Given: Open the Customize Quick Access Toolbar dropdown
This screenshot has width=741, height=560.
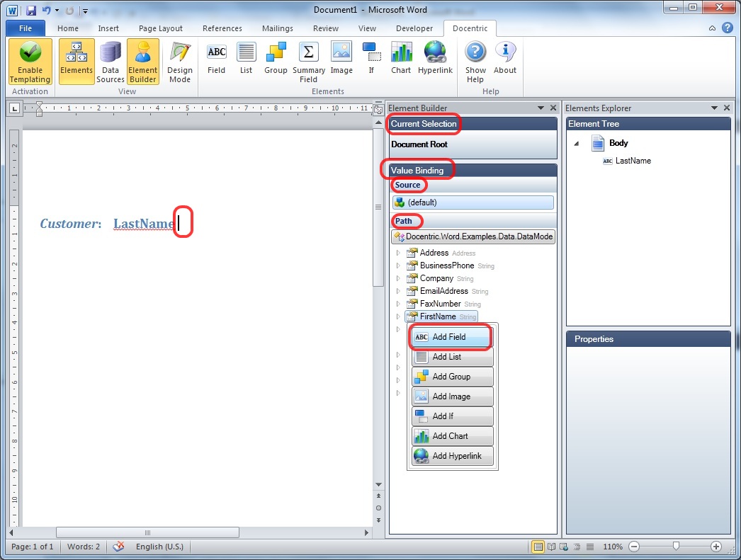Looking at the screenshot, I should (x=85, y=11).
